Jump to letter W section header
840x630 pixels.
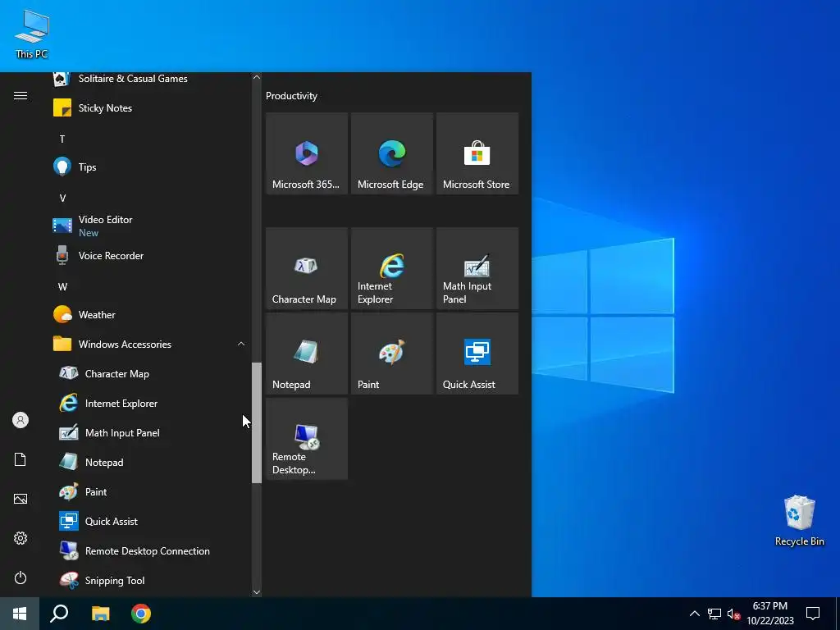(62, 286)
